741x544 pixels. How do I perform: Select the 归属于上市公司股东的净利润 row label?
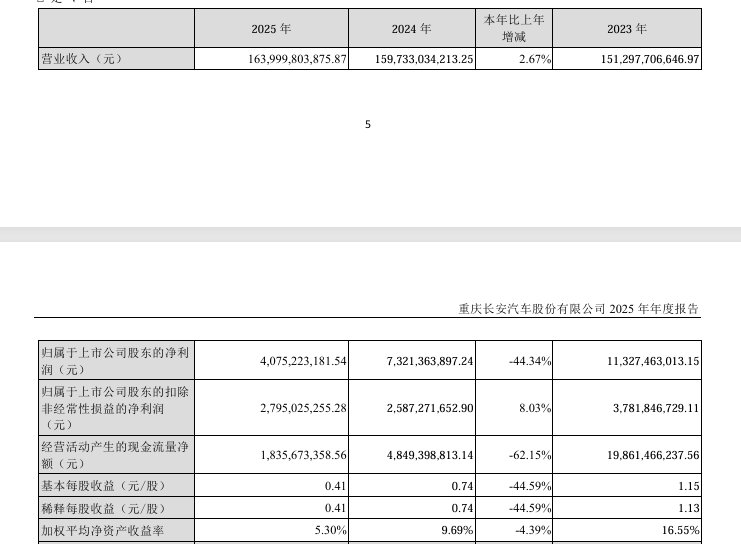[113, 360]
